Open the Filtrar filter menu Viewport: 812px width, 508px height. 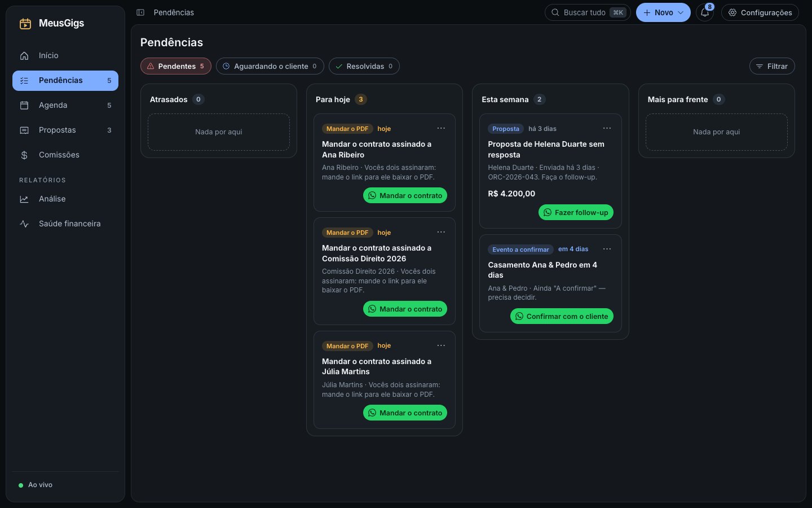coord(772,66)
